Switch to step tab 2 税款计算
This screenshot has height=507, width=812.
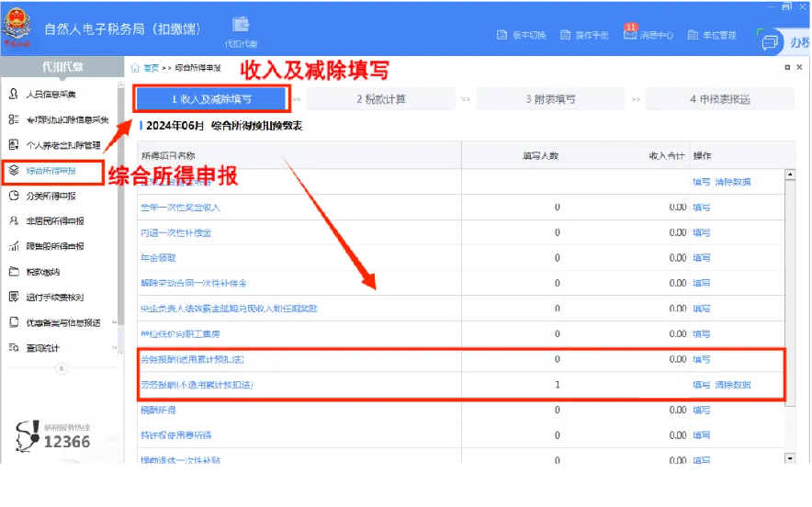[x=381, y=99]
